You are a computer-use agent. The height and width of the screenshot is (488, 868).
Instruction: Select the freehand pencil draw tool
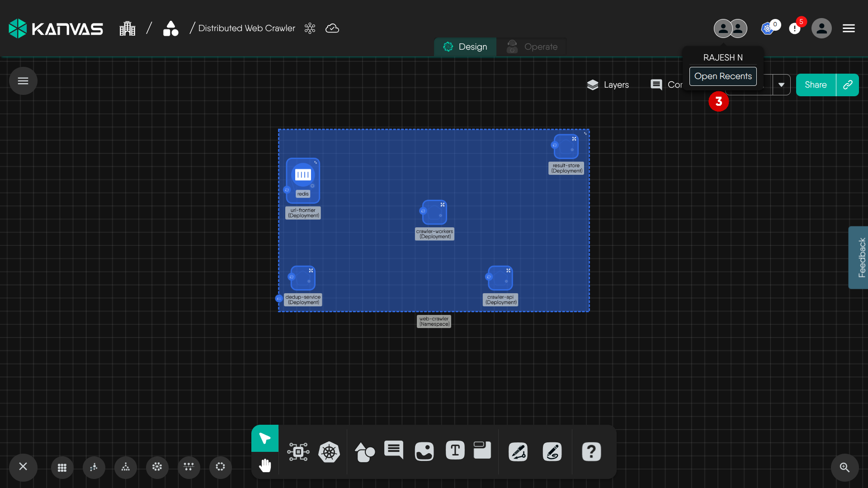pos(552,452)
